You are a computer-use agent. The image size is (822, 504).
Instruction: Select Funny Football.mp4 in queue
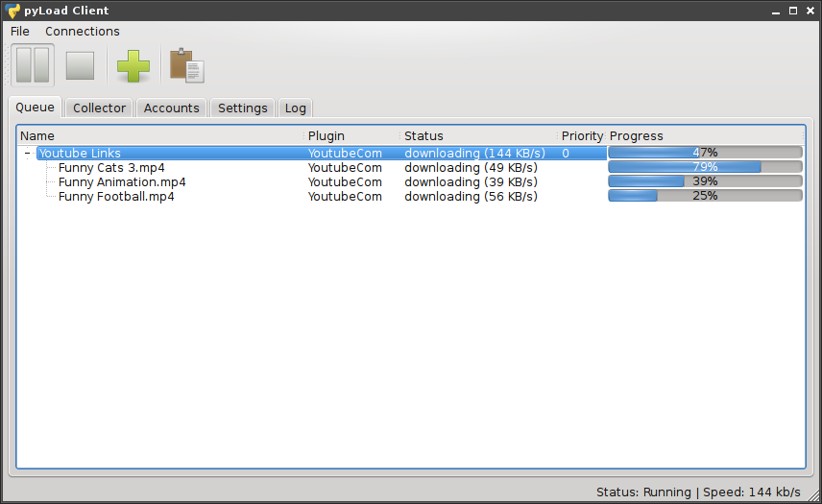tap(116, 197)
